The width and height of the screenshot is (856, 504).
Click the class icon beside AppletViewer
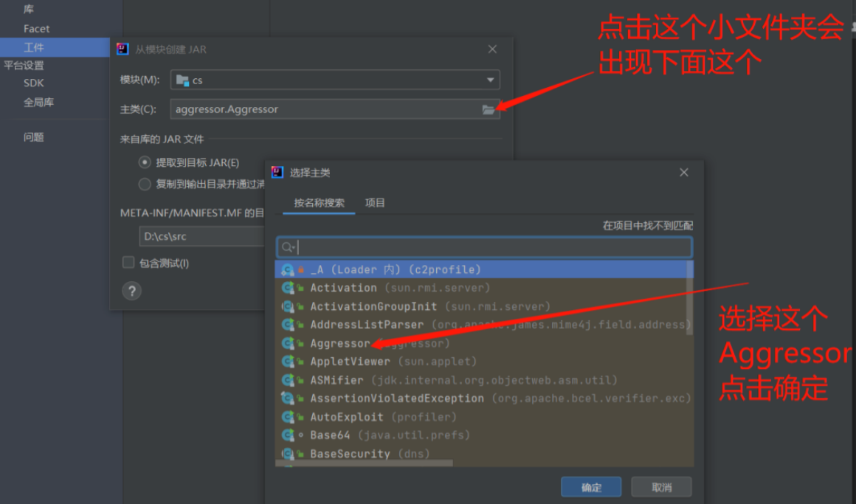289,362
